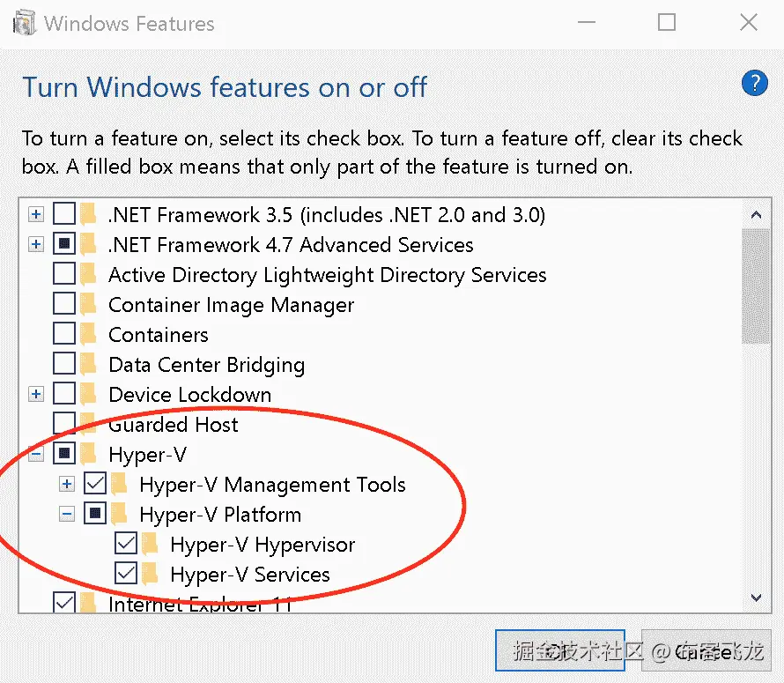Click the folder icon beside Hyper-V Services
The height and width of the screenshot is (683, 784).
click(151, 575)
